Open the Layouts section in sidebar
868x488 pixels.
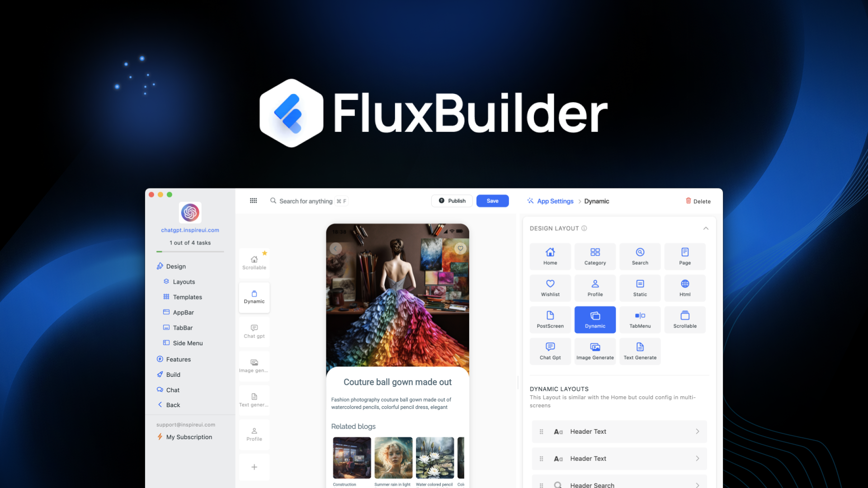(x=183, y=281)
